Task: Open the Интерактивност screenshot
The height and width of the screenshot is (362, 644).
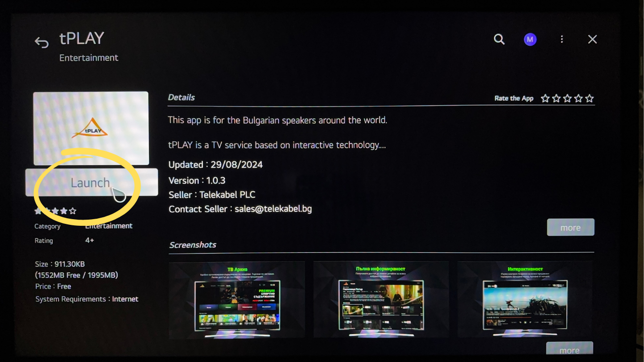Action: (x=525, y=299)
